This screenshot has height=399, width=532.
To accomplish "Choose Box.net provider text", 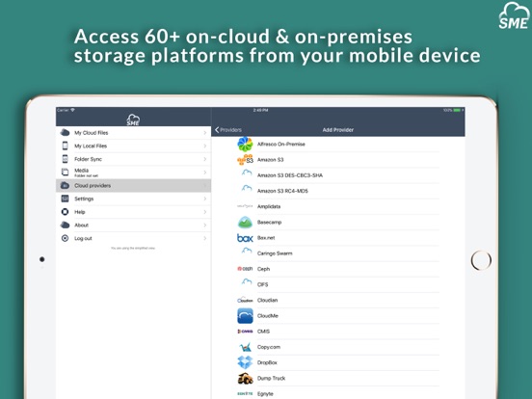I will 266,238.
